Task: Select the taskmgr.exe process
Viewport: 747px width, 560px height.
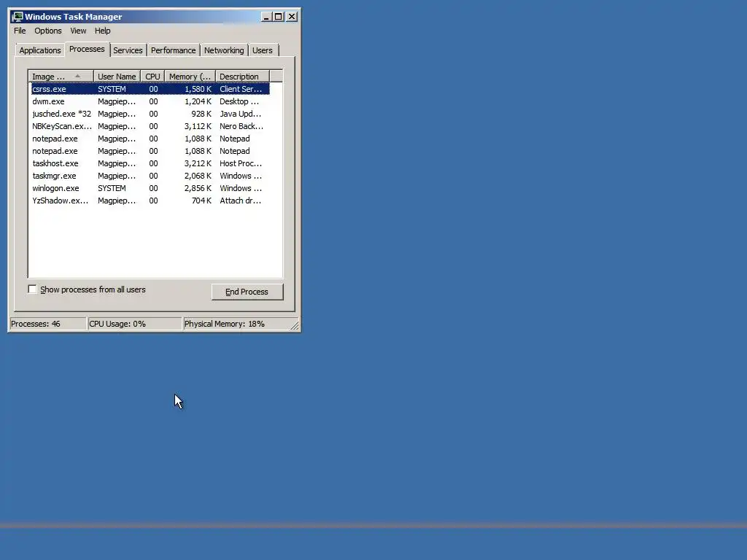Action: click(150, 176)
